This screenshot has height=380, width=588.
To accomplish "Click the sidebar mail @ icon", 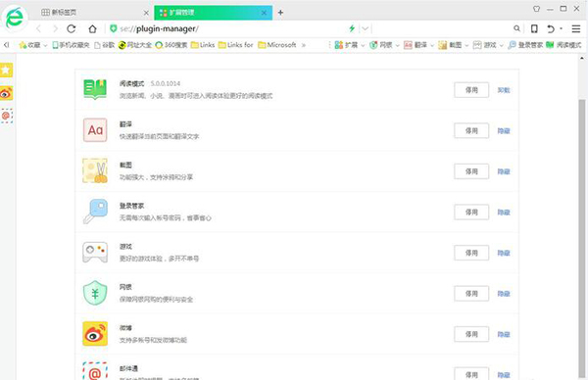I will click(7, 116).
